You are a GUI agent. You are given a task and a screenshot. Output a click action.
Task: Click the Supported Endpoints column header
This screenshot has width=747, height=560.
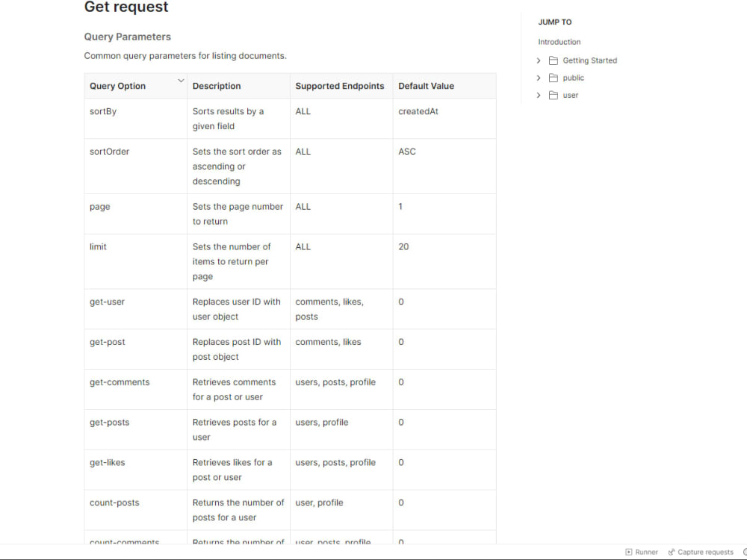tap(340, 86)
